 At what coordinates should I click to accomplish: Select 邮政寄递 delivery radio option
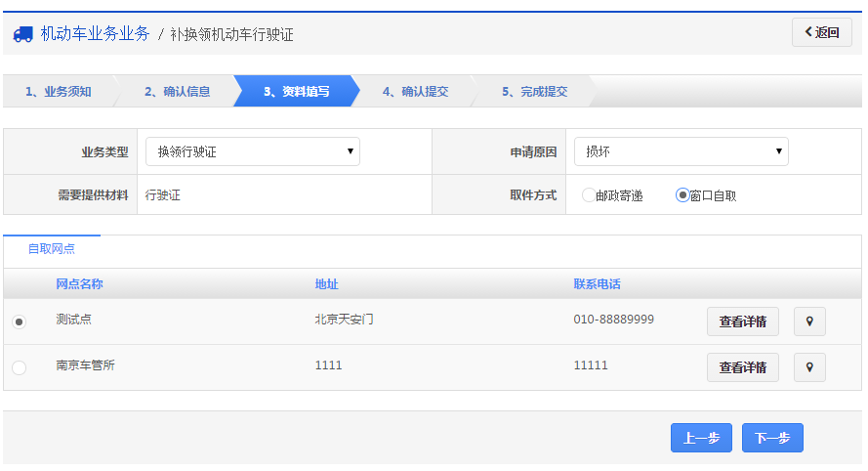pyautogui.click(x=588, y=195)
